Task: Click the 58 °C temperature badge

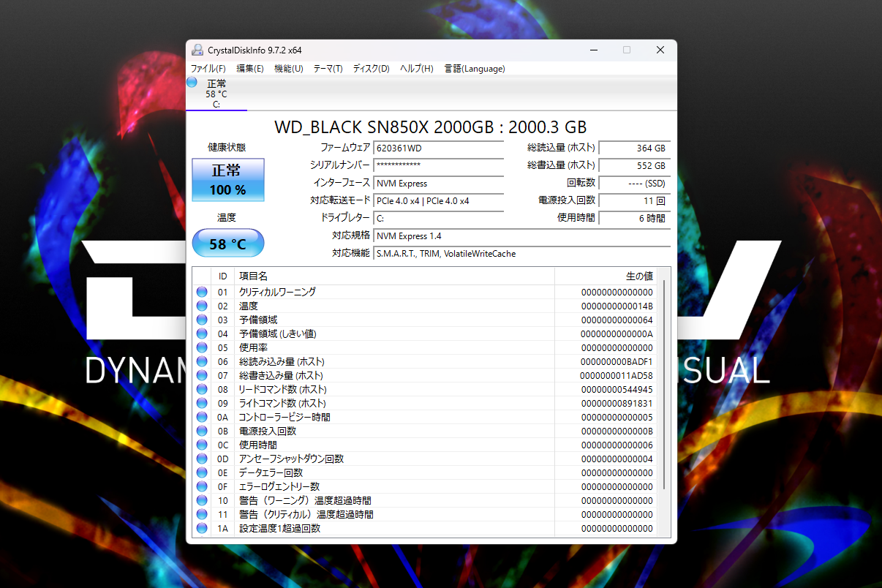Action: [x=227, y=243]
